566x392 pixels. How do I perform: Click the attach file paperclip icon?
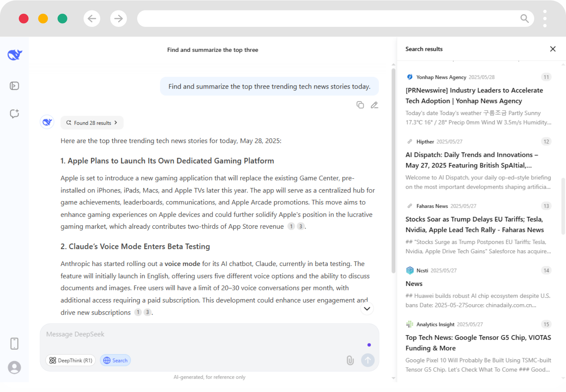[x=350, y=360]
